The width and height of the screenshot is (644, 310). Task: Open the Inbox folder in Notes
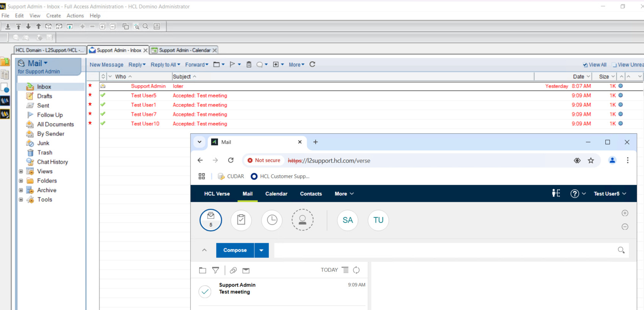[44, 87]
